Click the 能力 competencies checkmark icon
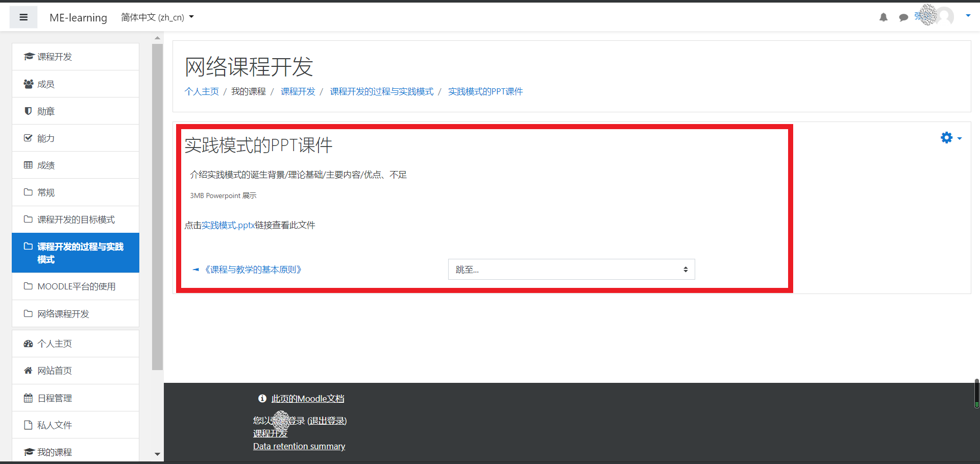This screenshot has height=464, width=980. (29, 138)
